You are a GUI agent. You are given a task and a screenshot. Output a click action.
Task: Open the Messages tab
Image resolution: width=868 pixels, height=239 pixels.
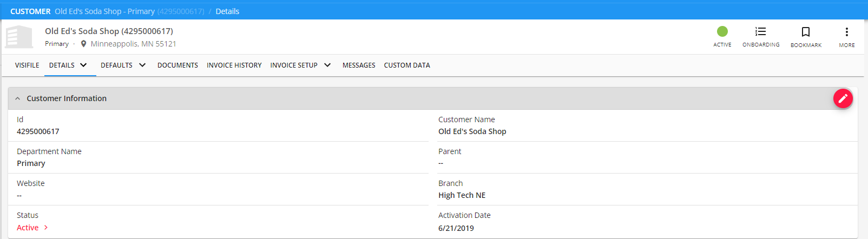pos(358,65)
